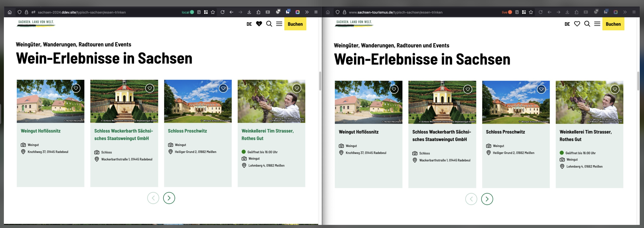The height and width of the screenshot is (228, 644).
Task: Open downloads in the local browser window
Action: tap(249, 12)
